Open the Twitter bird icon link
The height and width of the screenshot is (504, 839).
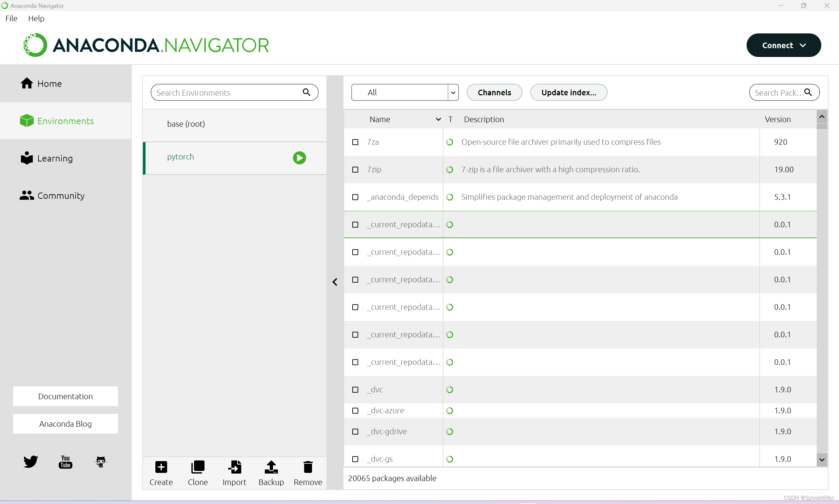30,461
